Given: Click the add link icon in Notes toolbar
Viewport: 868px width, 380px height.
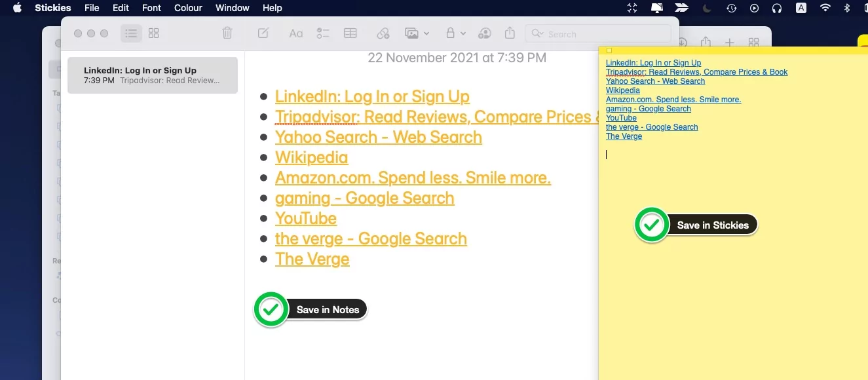Looking at the screenshot, I should point(383,33).
